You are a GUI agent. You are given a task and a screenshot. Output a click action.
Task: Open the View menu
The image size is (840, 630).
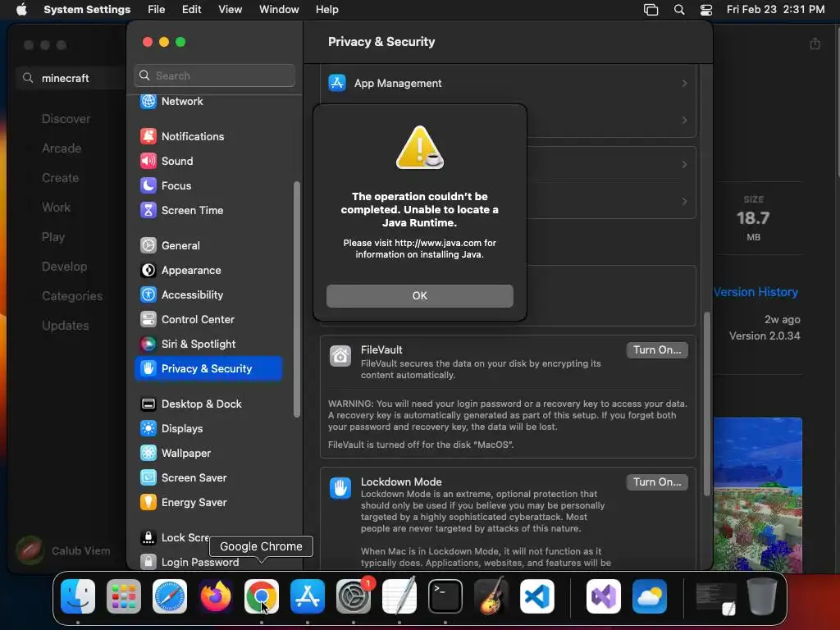(x=230, y=10)
